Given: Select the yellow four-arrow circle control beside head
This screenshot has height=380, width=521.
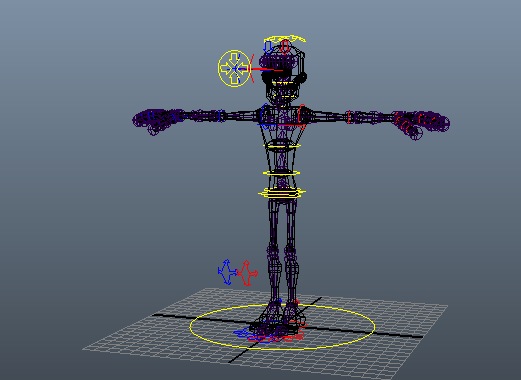Looking at the screenshot, I should [234, 69].
